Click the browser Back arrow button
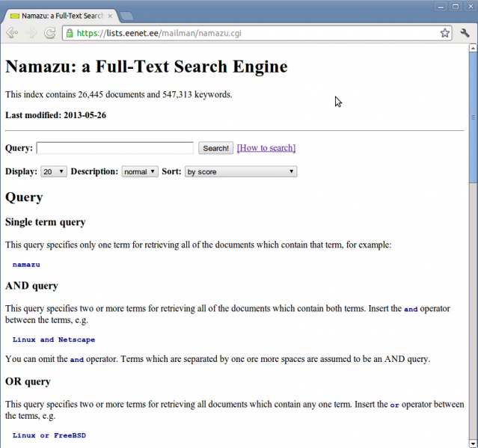 (13, 33)
